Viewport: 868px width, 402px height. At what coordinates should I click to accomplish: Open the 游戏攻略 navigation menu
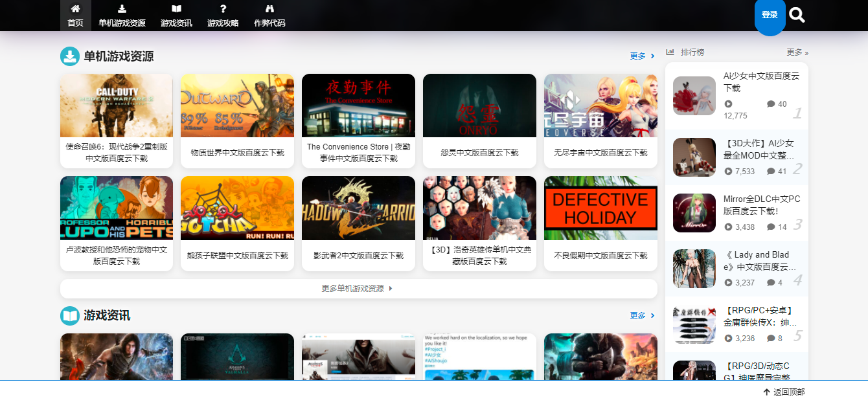[x=223, y=16]
